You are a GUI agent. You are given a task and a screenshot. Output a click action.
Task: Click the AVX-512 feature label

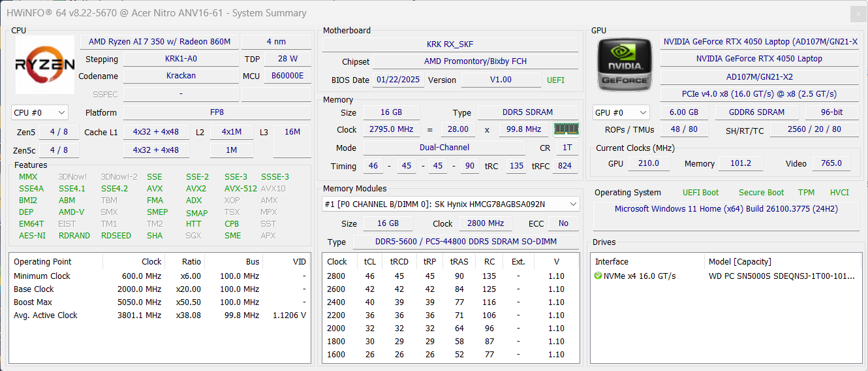pyautogui.click(x=240, y=189)
